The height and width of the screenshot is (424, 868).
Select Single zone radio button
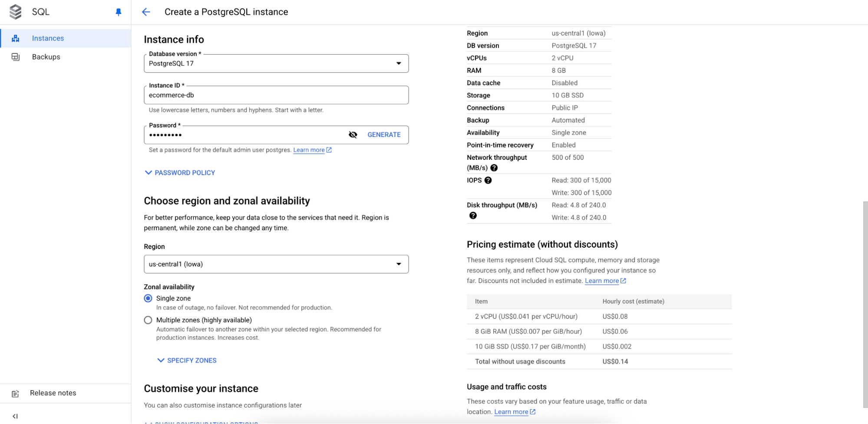coord(148,298)
